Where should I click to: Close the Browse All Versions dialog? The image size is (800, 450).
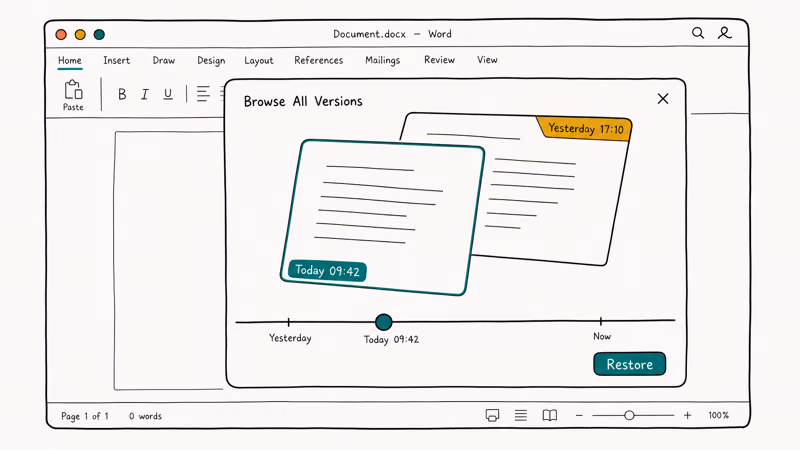tap(663, 98)
